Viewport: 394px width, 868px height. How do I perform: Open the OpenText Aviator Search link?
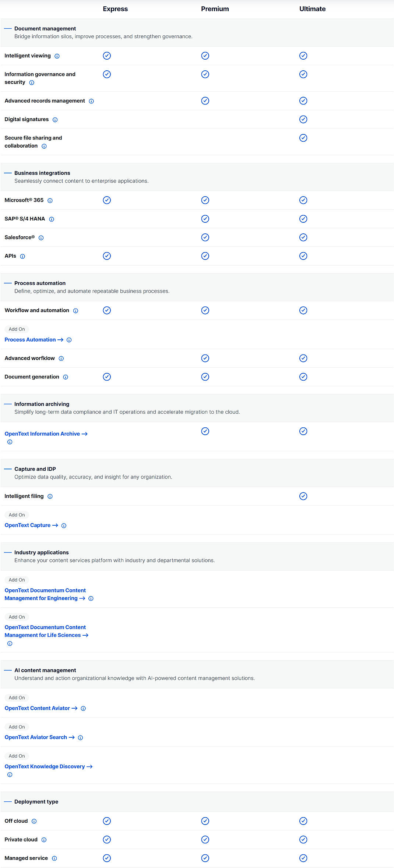point(39,737)
